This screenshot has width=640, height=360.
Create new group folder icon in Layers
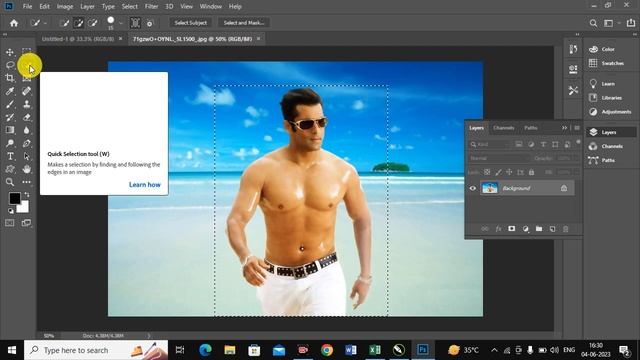[539, 229]
